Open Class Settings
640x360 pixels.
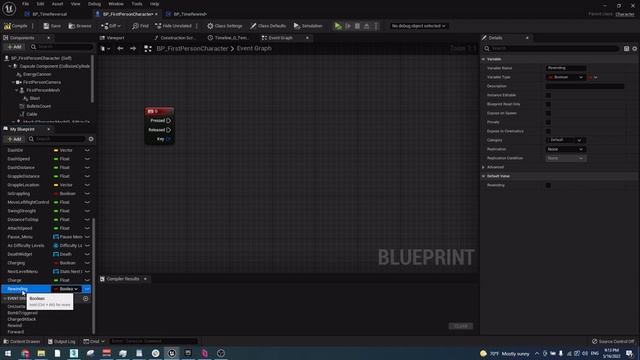(224, 26)
